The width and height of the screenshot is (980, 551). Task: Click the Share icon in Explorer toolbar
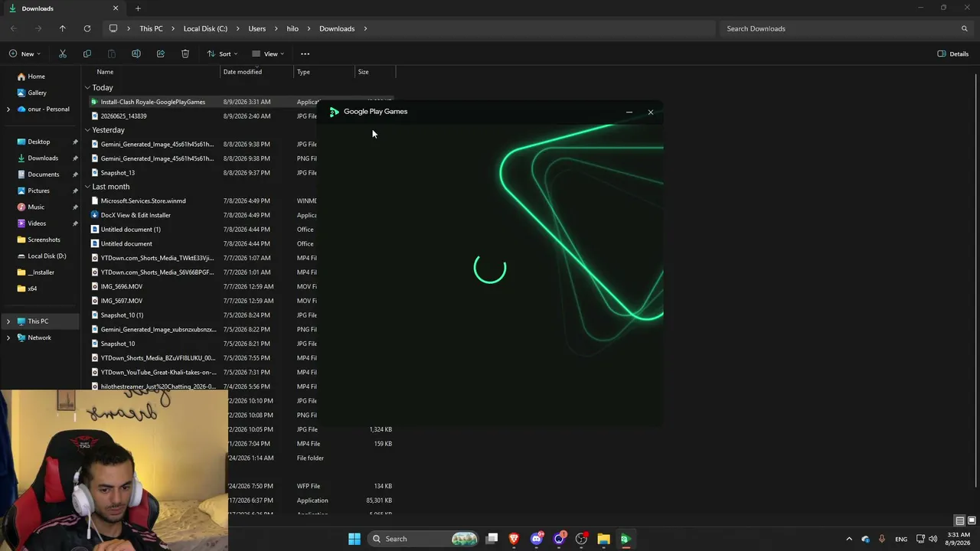pyautogui.click(x=161, y=54)
